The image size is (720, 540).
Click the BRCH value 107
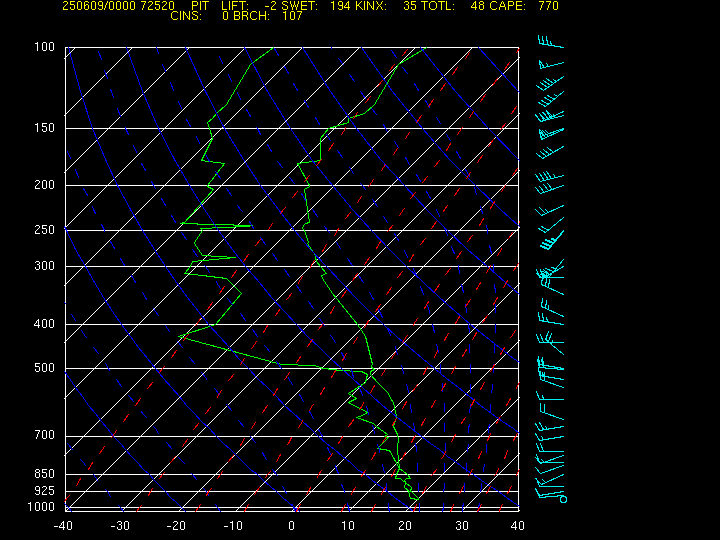coord(292,16)
